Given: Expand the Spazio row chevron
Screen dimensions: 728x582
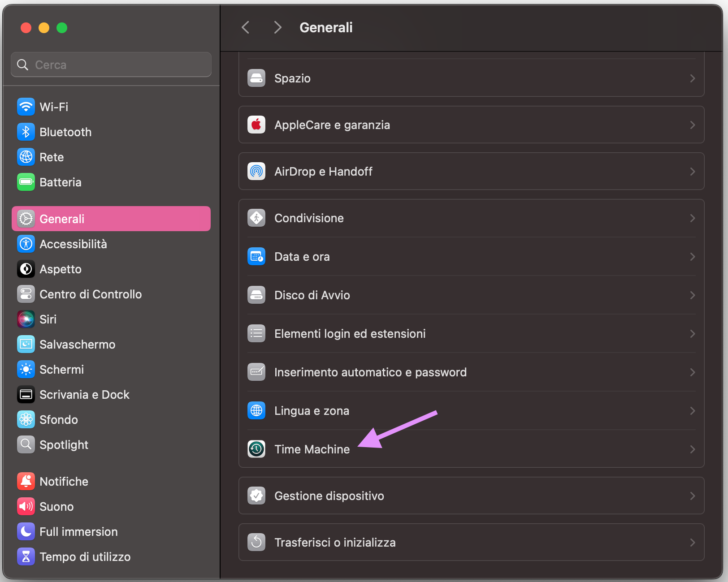Looking at the screenshot, I should 692,78.
